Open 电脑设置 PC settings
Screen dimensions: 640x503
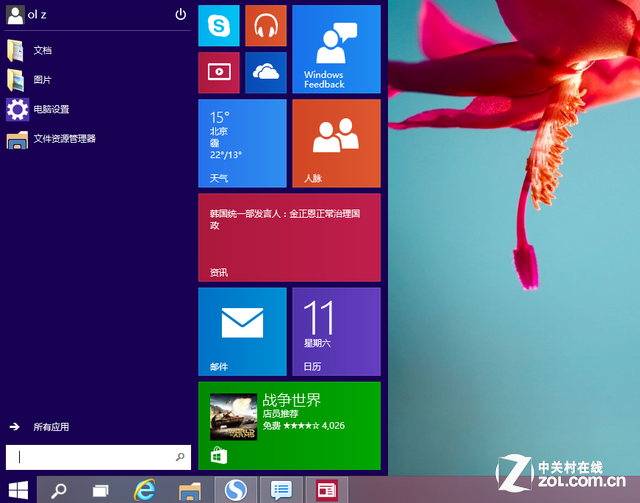tap(50, 109)
